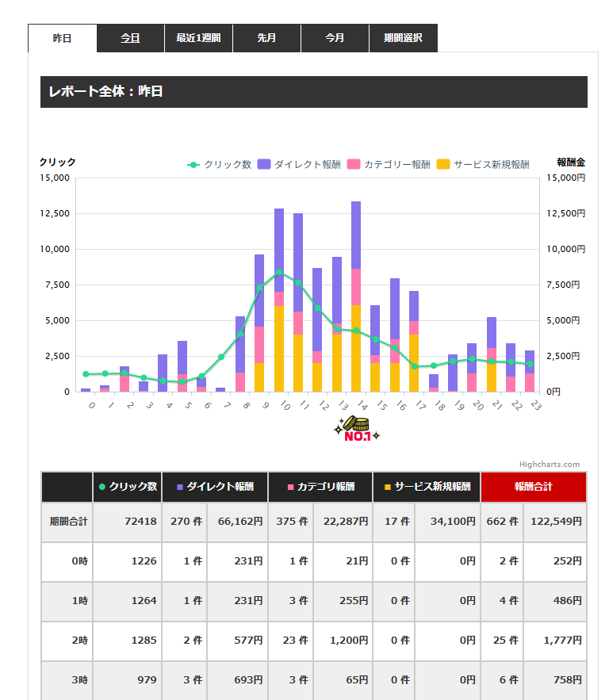
Task: Switch to the 昨日 tab
Action: point(62,38)
